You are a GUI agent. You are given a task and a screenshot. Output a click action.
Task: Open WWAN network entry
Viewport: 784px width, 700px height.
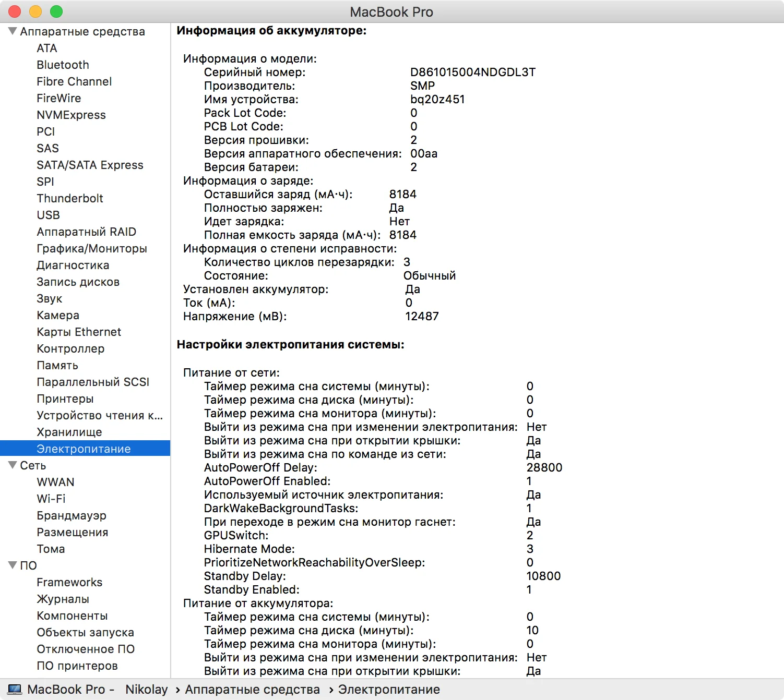[55, 482]
